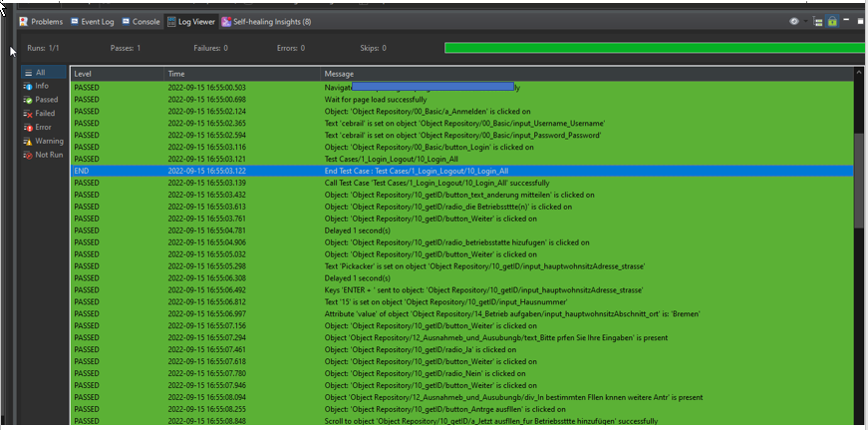Select row 'button_Antrge ausfllen' clicked

(x=462, y=409)
